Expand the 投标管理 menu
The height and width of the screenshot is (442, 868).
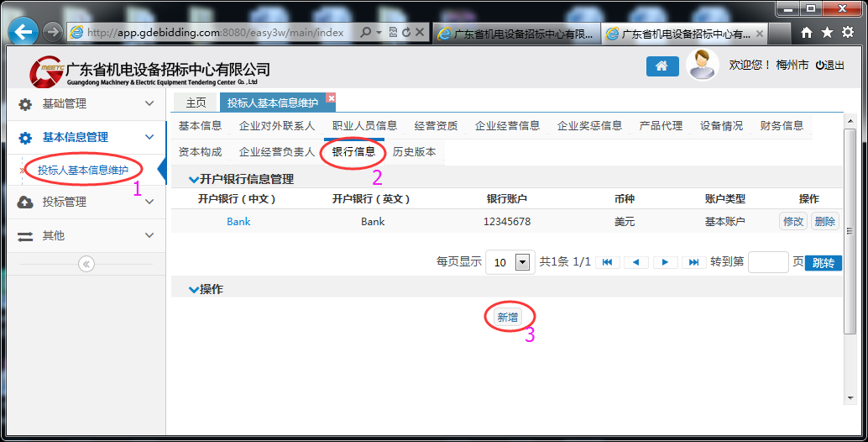pyautogui.click(x=149, y=203)
